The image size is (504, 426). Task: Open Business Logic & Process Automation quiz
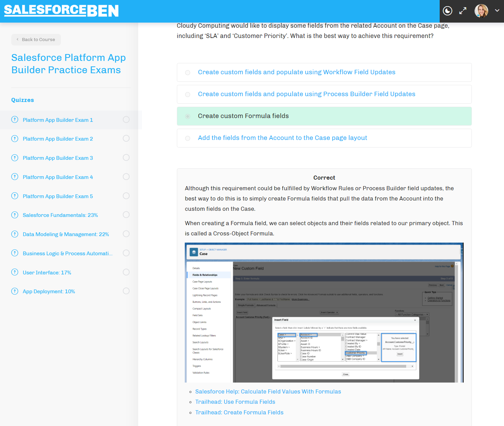coord(67,254)
